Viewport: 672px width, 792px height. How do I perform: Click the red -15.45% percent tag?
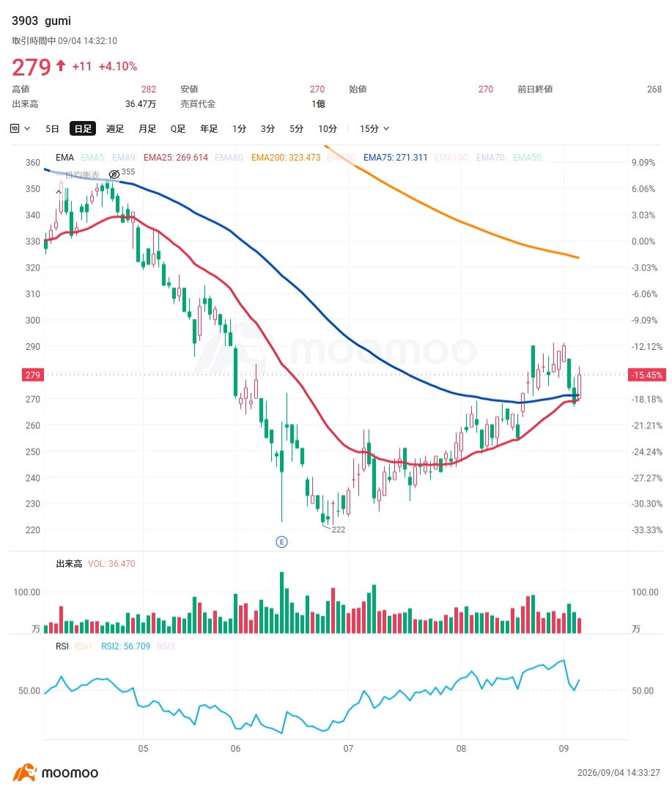click(x=647, y=375)
